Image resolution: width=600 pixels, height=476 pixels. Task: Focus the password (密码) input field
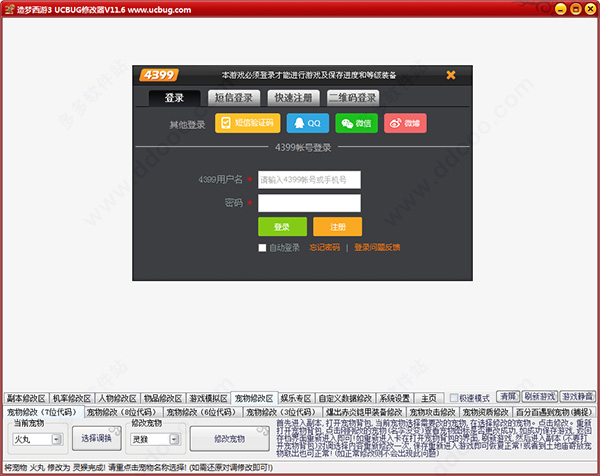(309, 203)
